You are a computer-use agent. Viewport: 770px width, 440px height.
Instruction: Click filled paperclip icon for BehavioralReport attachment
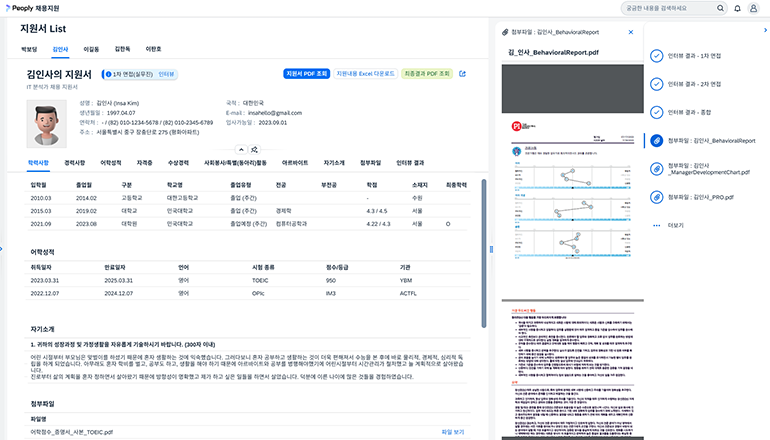[x=657, y=140]
